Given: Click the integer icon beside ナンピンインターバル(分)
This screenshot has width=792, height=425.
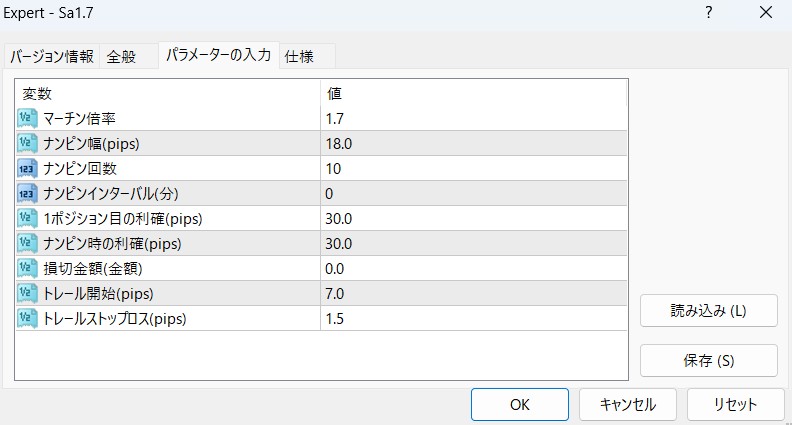Looking at the screenshot, I should coord(28,193).
